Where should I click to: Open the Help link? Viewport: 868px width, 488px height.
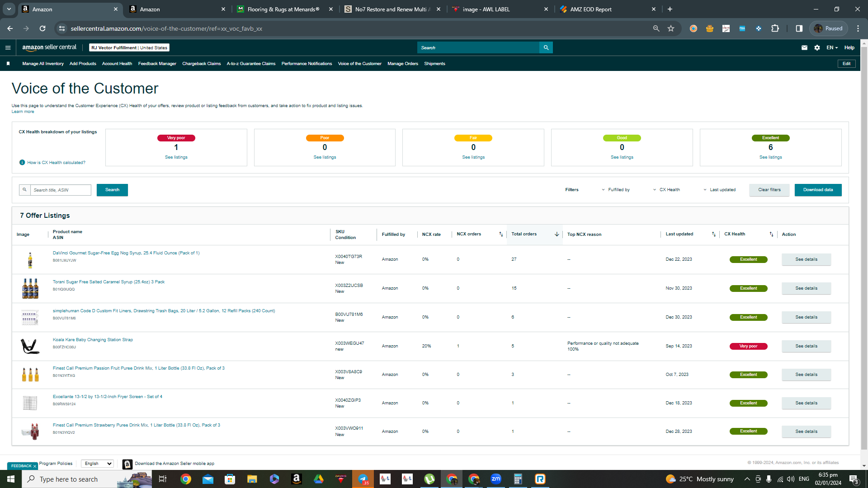pos(849,47)
